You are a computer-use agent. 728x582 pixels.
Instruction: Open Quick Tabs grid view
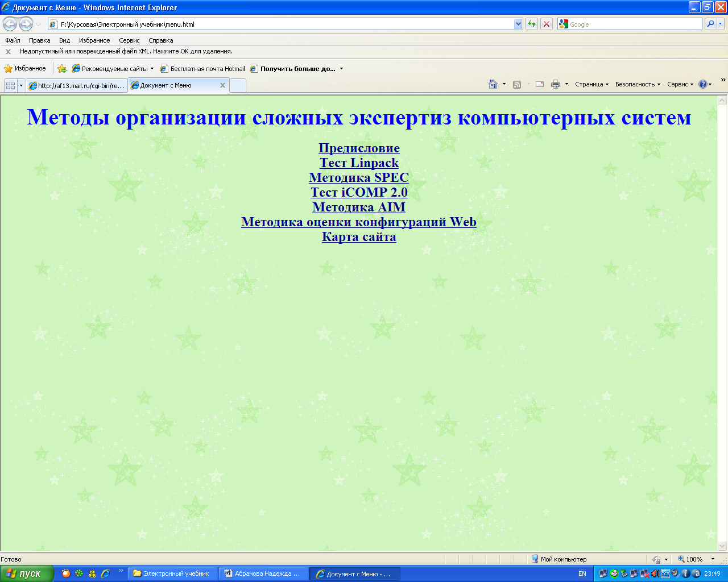[10, 85]
